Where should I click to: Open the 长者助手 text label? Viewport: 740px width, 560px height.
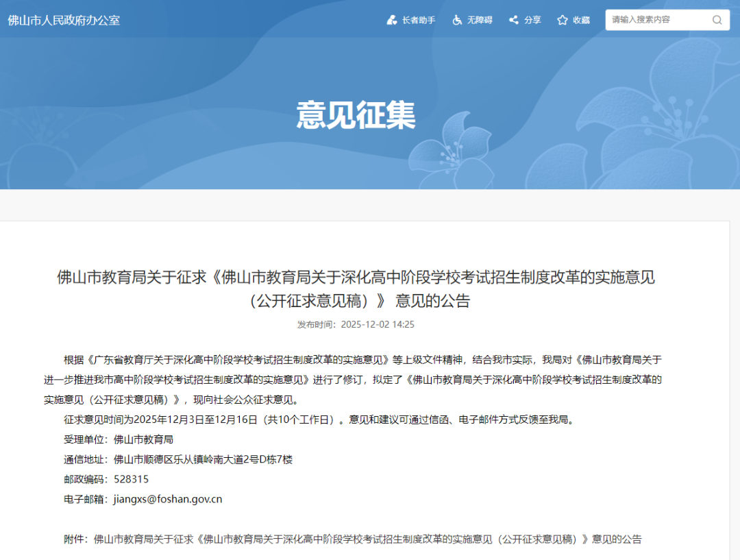419,20
